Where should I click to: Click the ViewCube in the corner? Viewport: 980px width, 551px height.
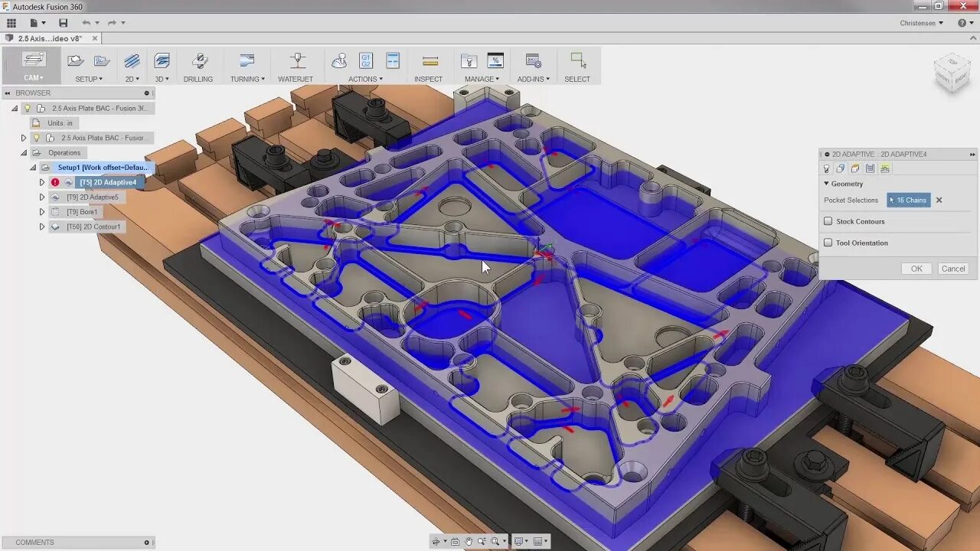click(x=952, y=73)
